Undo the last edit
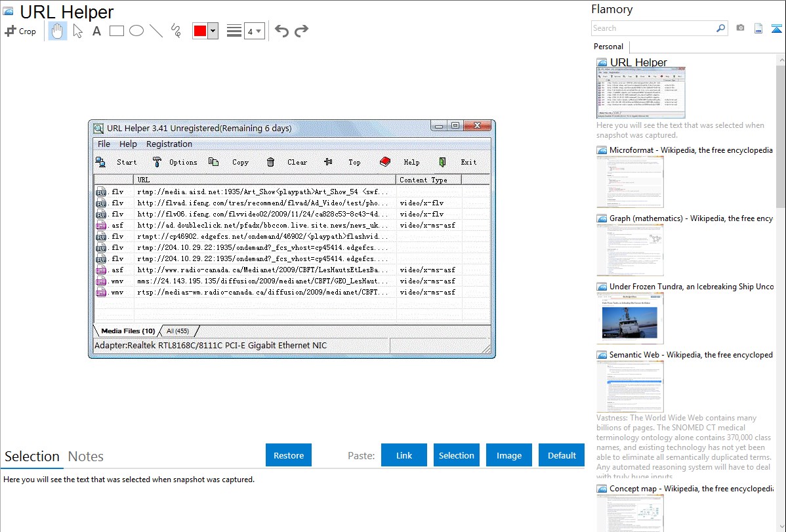 tap(281, 31)
